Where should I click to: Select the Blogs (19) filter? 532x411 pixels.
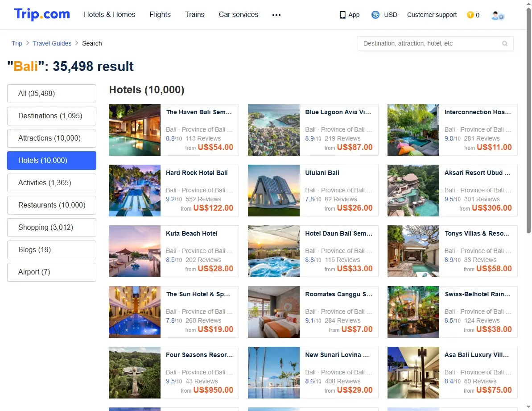tap(52, 250)
